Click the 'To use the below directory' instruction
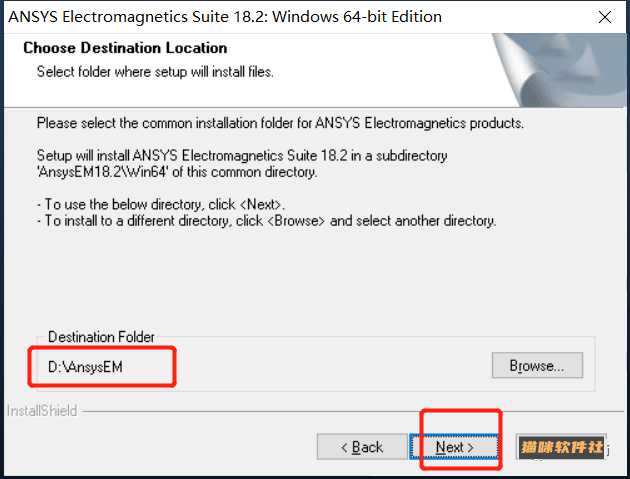The width and height of the screenshot is (630, 479). point(161,205)
